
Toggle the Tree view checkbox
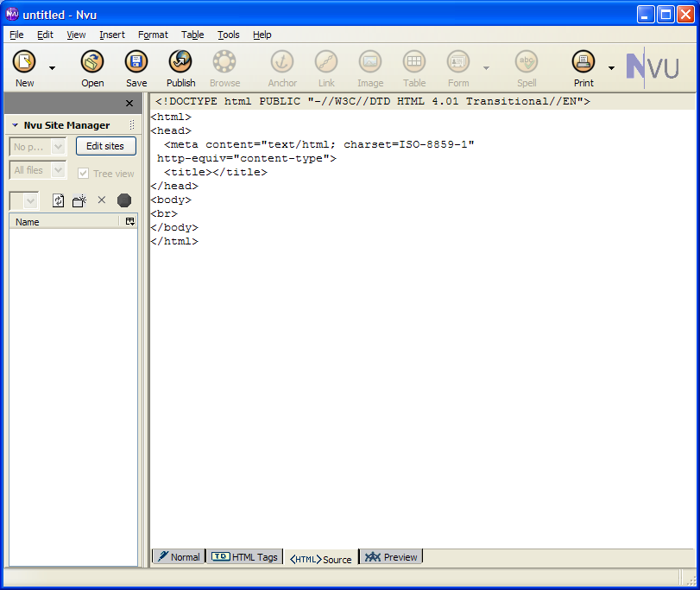(83, 174)
